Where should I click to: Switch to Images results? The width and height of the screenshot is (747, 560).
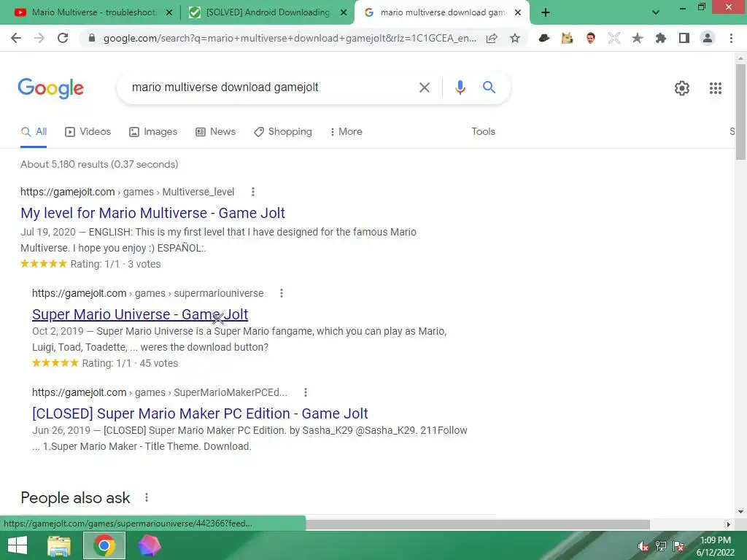[x=153, y=132]
